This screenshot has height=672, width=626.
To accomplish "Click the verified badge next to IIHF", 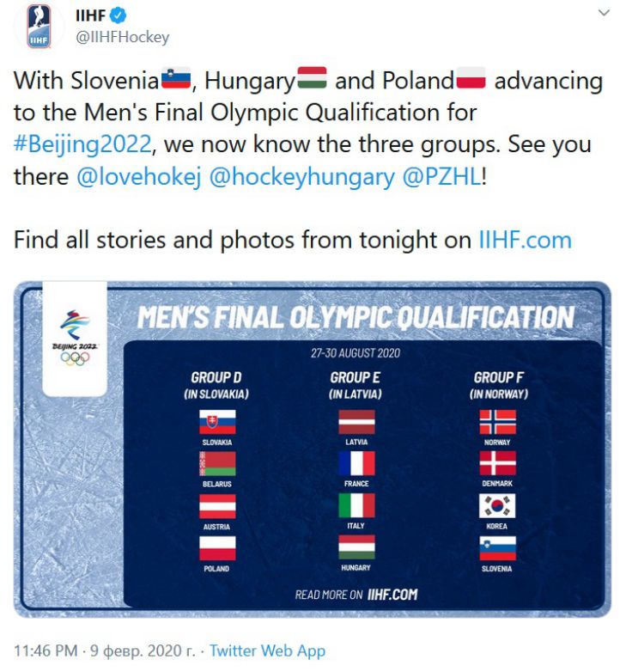I will click(121, 15).
